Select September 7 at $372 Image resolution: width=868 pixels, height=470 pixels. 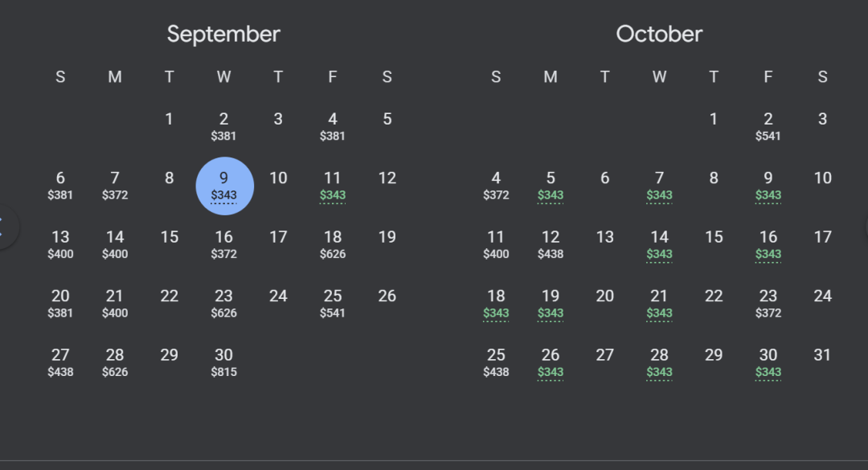115,186
